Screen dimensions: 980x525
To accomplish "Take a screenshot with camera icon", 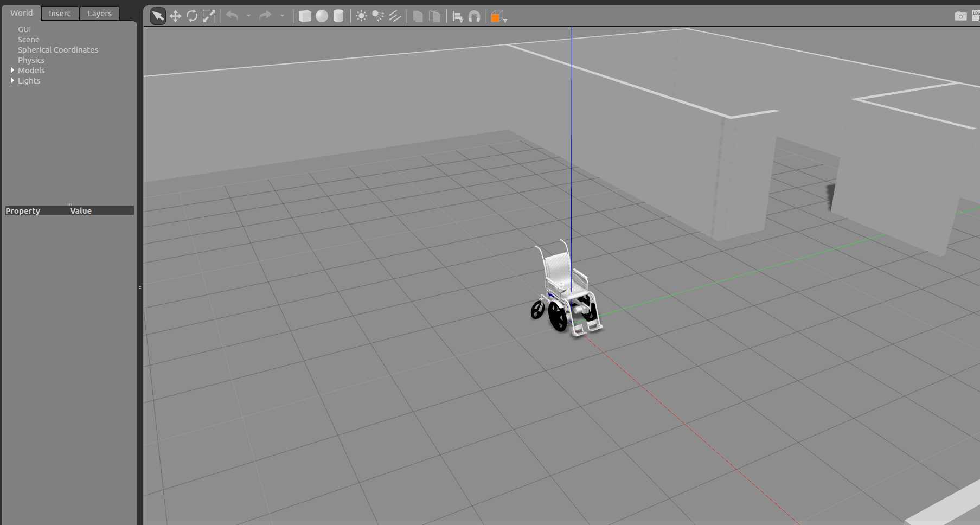I will point(960,16).
